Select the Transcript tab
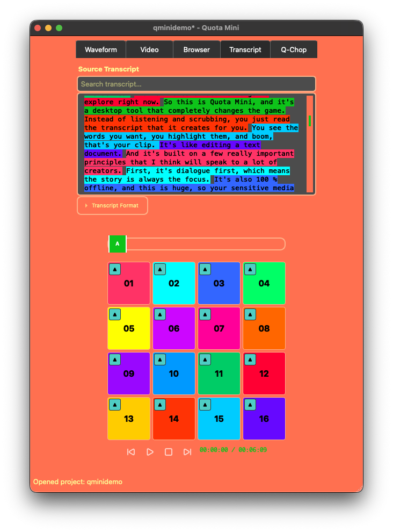Screen dimensions: 393x532 coord(245,49)
